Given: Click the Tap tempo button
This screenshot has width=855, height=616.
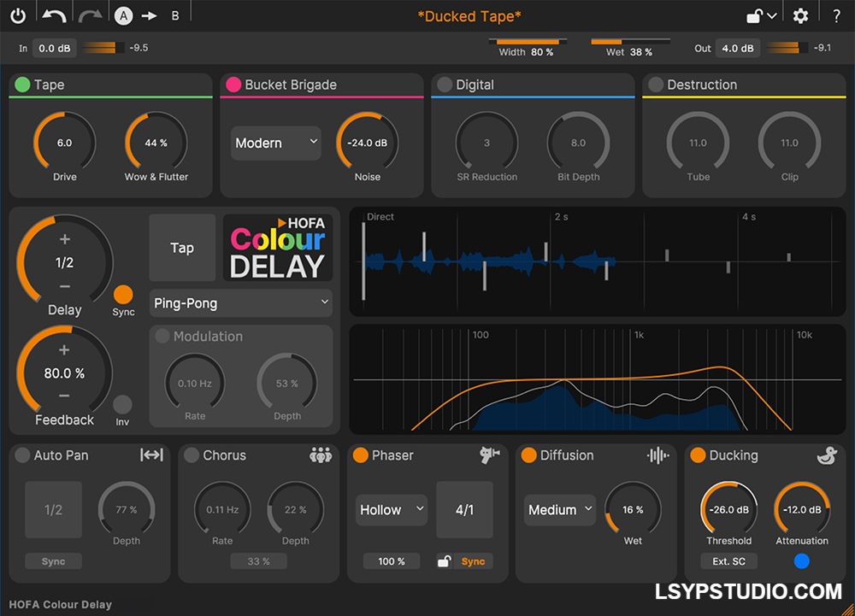Looking at the screenshot, I should click(182, 248).
